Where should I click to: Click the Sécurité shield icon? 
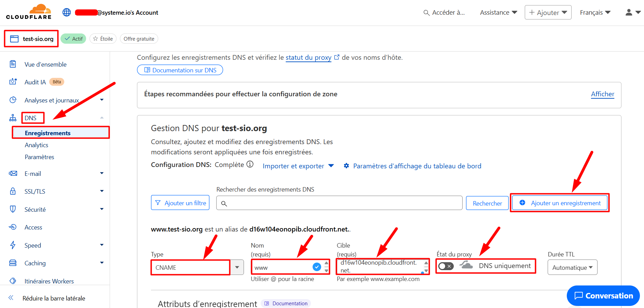click(x=13, y=209)
